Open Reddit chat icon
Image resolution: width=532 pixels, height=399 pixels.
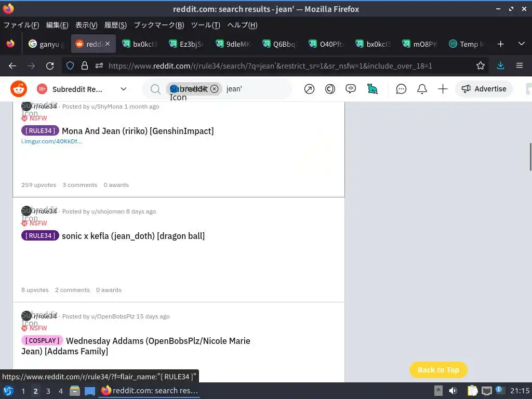tap(401, 89)
